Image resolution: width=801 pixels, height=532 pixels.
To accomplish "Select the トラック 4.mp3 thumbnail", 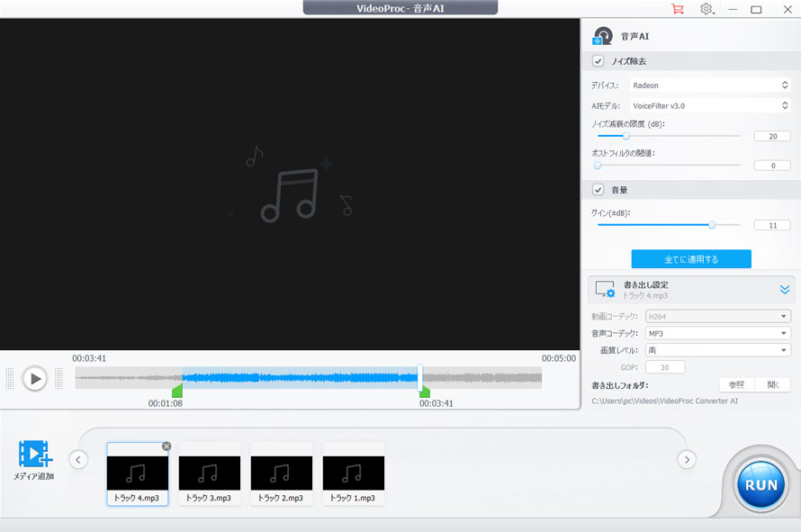I will pos(138,473).
